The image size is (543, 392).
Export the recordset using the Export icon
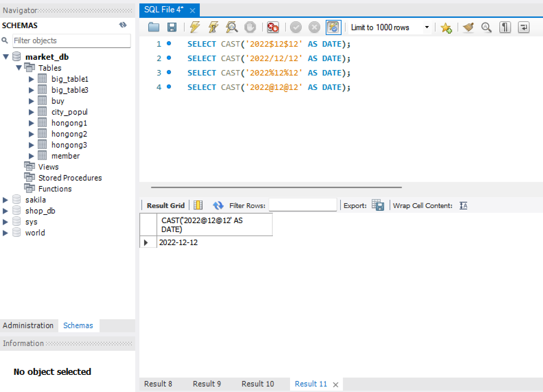point(378,205)
